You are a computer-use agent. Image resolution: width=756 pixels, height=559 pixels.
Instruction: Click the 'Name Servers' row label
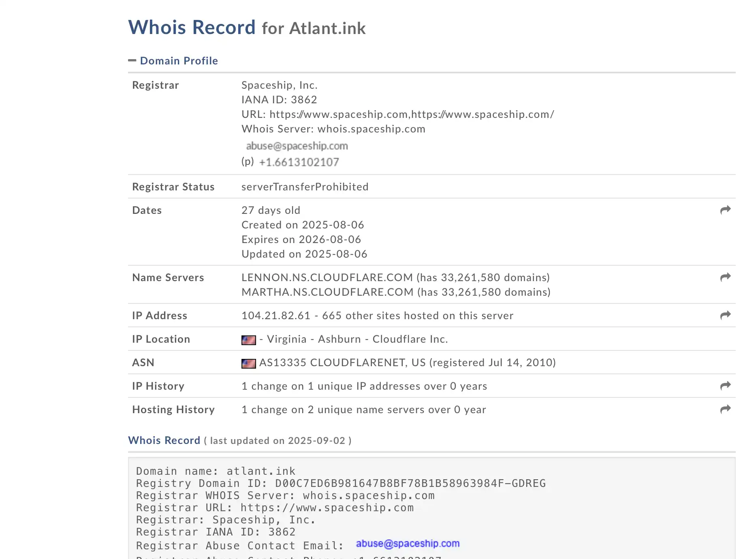(168, 277)
